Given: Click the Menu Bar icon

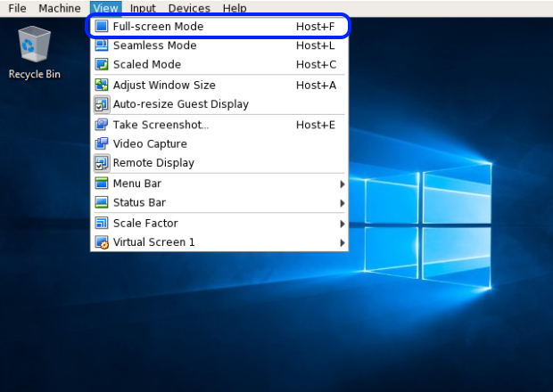Looking at the screenshot, I should [102, 184].
